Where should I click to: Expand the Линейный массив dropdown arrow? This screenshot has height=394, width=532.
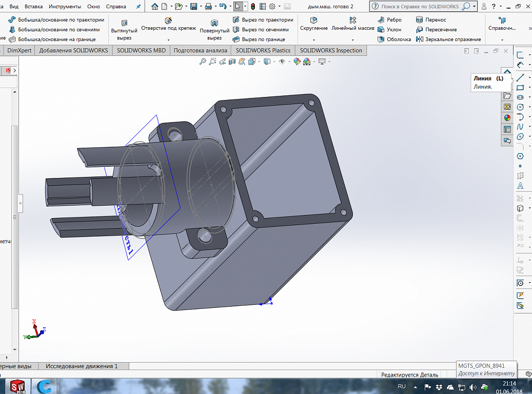point(352,40)
